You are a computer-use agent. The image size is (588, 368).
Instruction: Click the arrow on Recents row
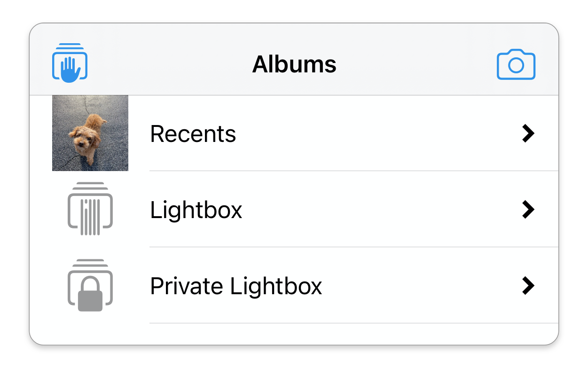(528, 134)
